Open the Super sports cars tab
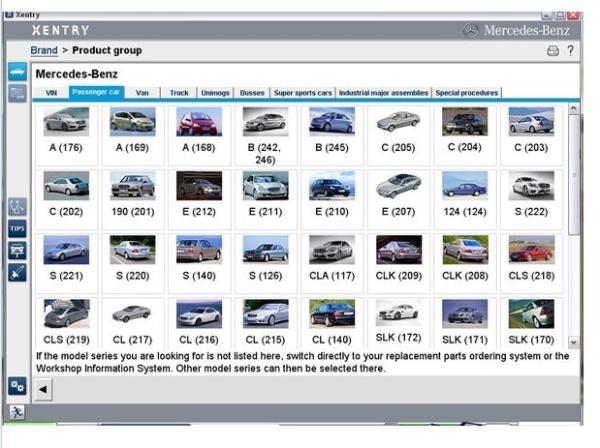The height and width of the screenshot is (448, 600). [303, 93]
